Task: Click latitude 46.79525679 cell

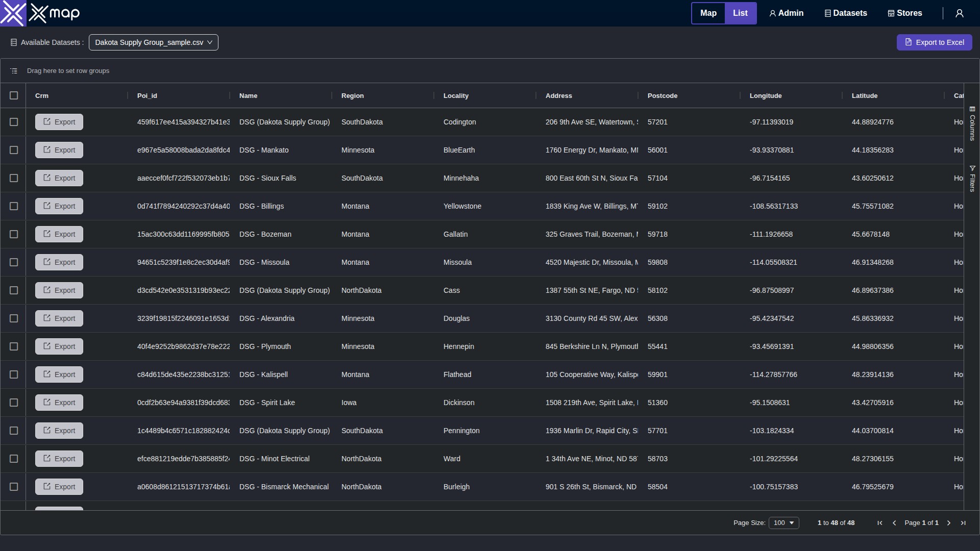Action: [893, 487]
